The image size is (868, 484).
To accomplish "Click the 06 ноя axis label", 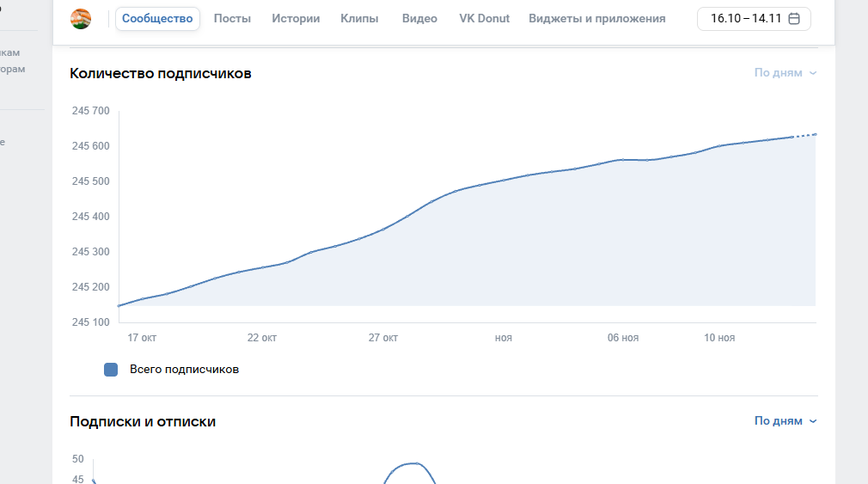I will (x=623, y=338).
